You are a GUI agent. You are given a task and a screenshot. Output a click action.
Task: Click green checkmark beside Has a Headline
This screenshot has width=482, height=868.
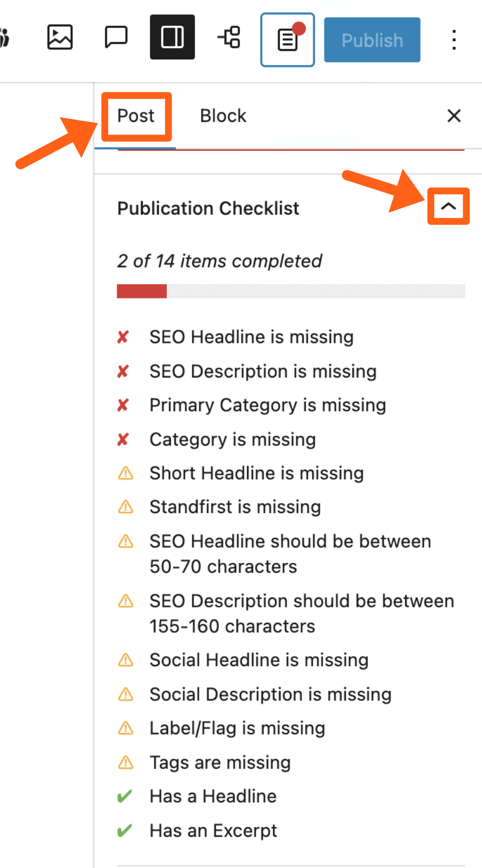tap(125, 796)
